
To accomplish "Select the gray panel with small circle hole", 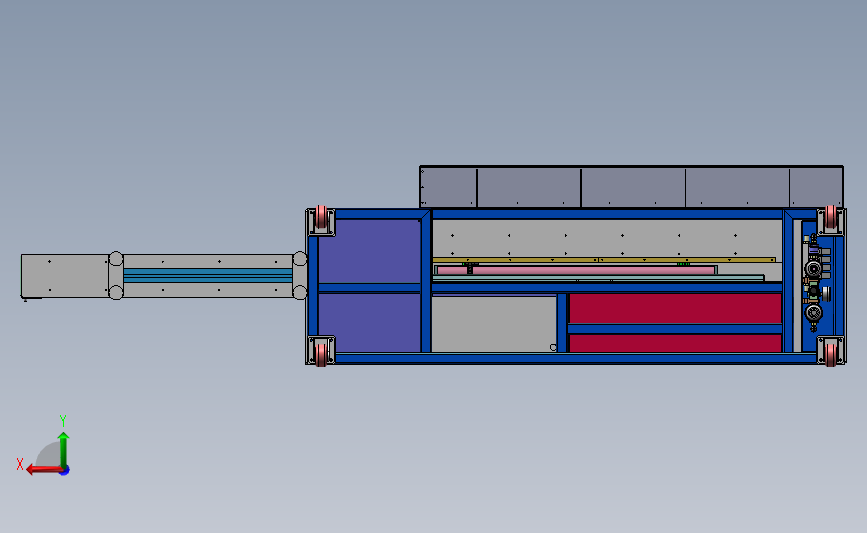I will [494, 324].
